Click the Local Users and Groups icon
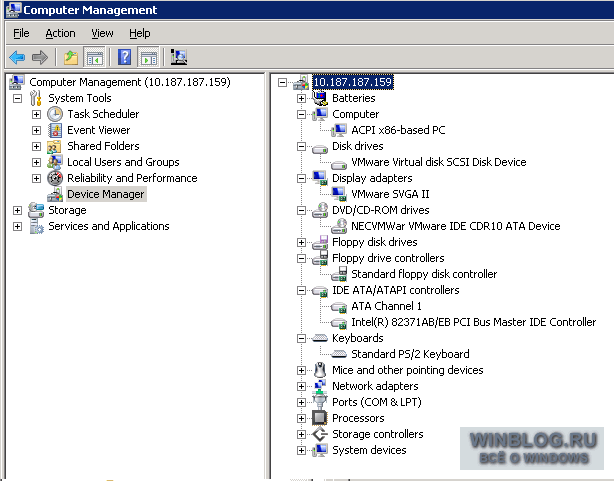 54,162
